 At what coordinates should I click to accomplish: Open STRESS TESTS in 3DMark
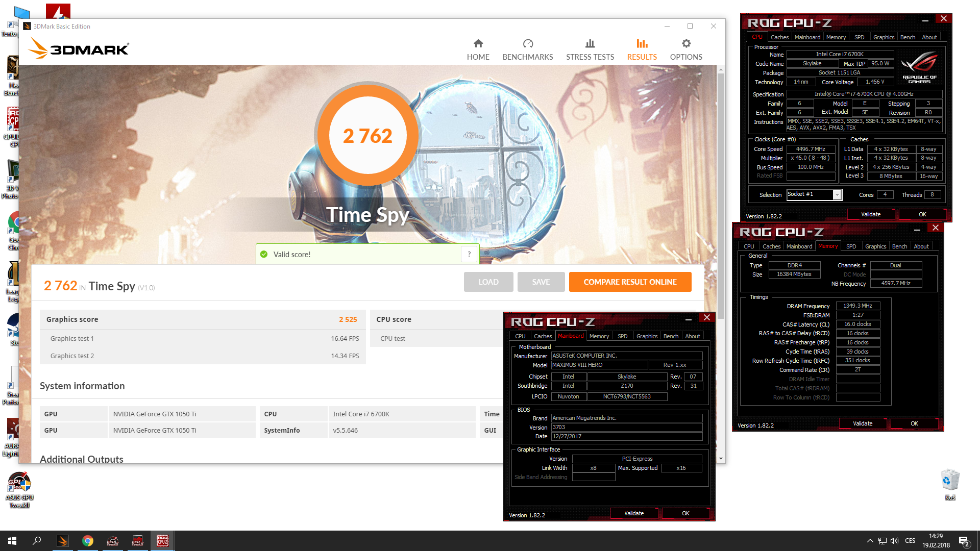point(590,49)
